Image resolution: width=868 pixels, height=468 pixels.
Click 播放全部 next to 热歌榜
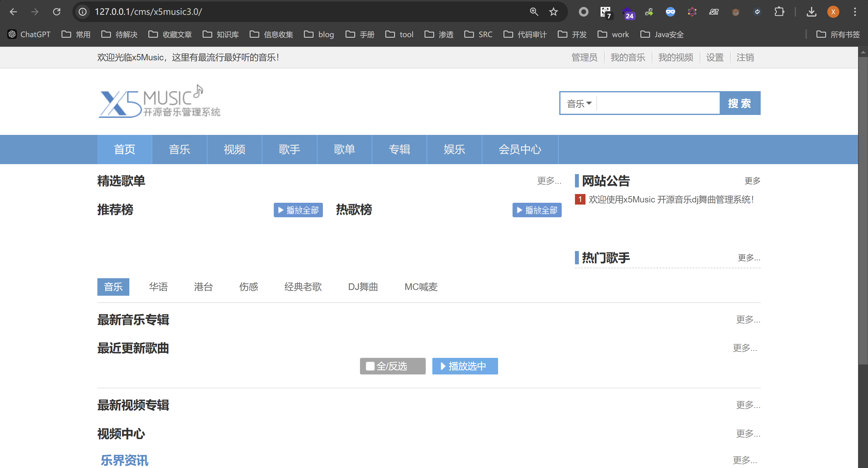click(x=537, y=210)
